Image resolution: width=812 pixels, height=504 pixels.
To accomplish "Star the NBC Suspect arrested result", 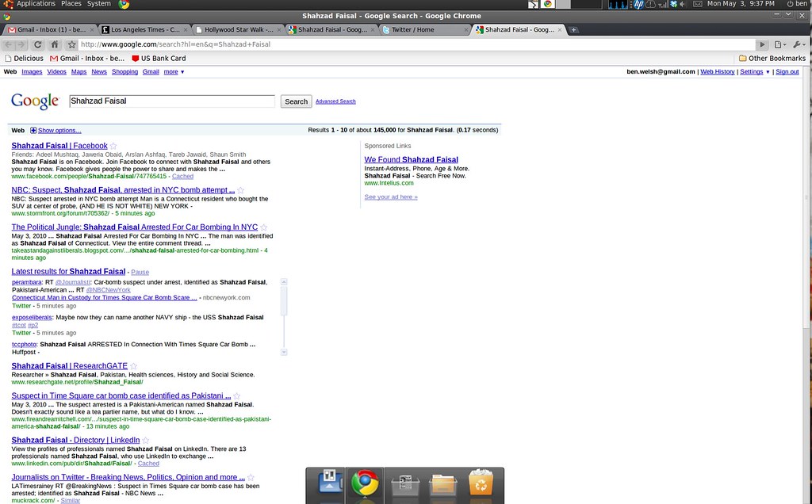I will [x=240, y=190].
